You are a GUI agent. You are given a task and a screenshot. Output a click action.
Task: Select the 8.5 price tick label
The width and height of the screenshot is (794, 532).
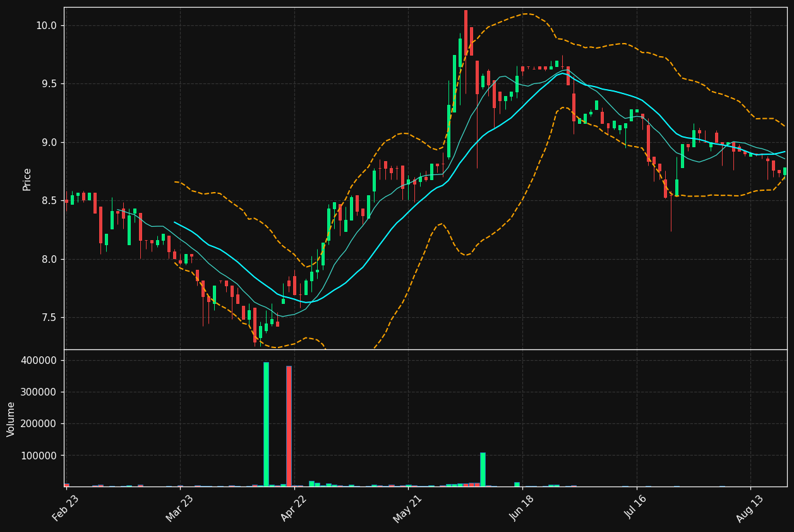click(x=49, y=201)
